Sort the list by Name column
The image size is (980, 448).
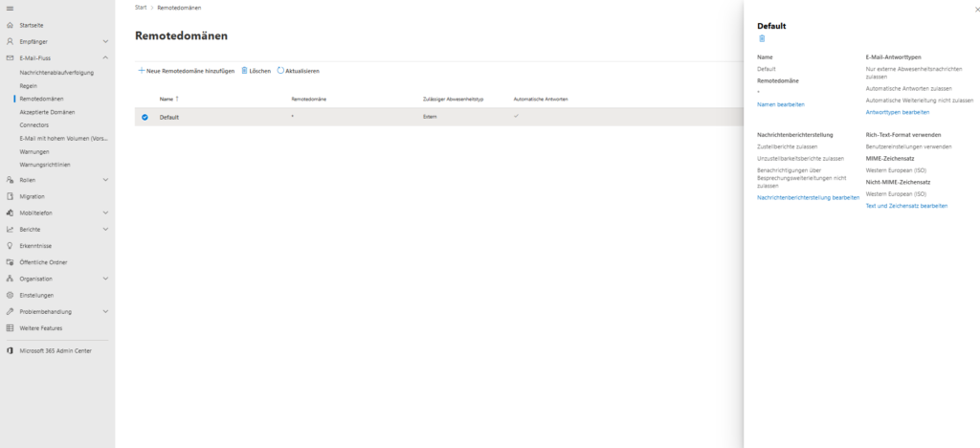click(167, 99)
